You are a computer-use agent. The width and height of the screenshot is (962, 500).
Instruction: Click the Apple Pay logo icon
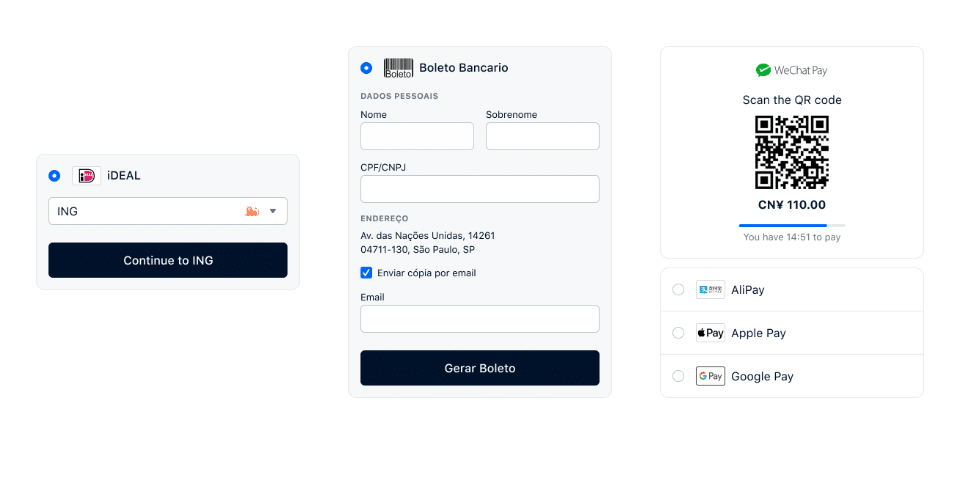tap(710, 333)
